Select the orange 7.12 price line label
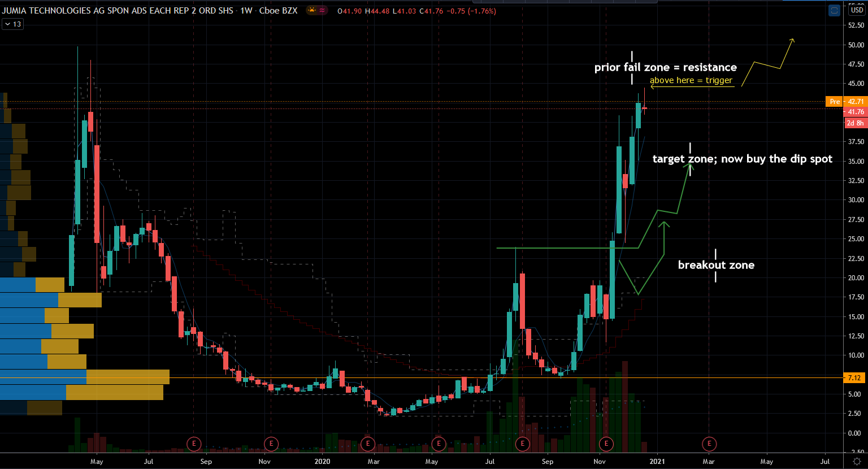Viewport: 868px width, 469px height. click(x=854, y=377)
